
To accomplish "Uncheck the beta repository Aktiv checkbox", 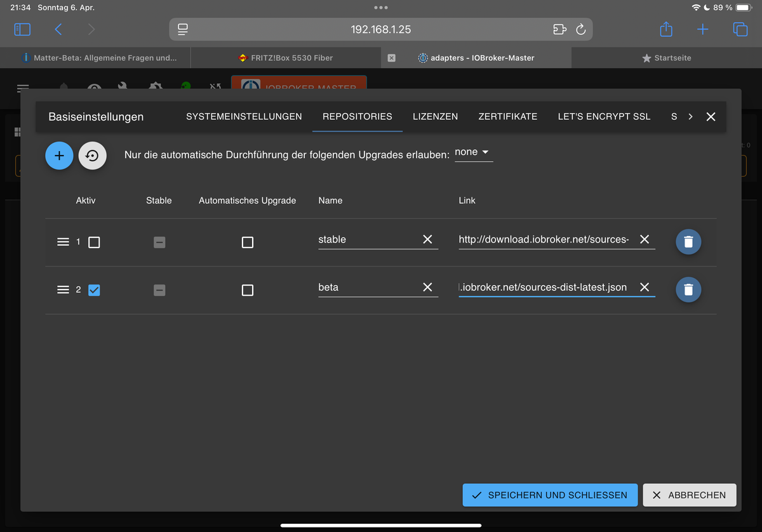I will click(94, 290).
